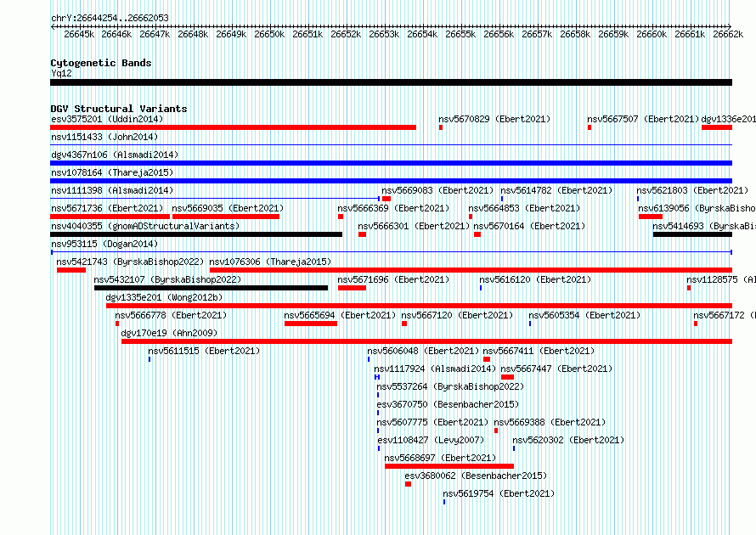Open dgv4367n106 (Alsmadi2014) variant label

[x=115, y=155]
